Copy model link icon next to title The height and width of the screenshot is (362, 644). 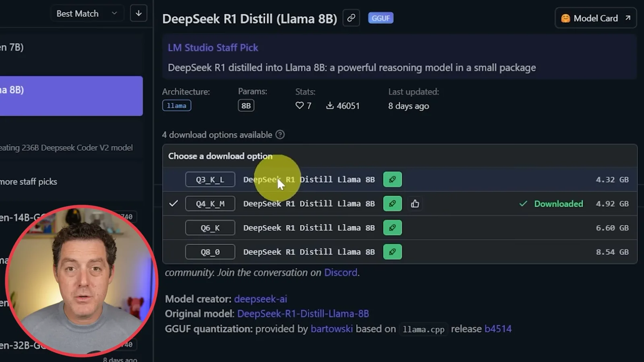pyautogui.click(x=351, y=18)
